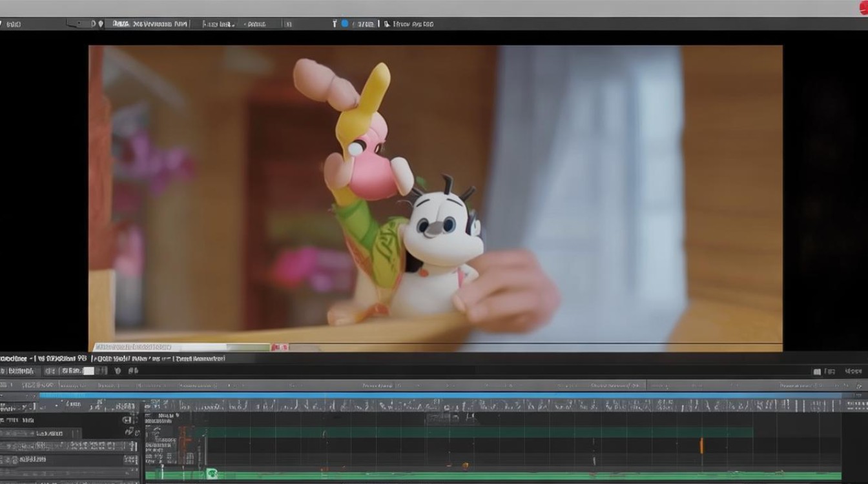The height and width of the screenshot is (484, 868).
Task: Click the blue timeline range bar
Action: tap(439, 395)
